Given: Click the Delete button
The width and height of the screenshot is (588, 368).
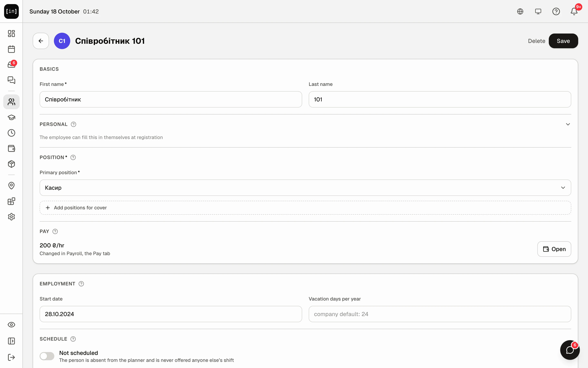Looking at the screenshot, I should (537, 41).
